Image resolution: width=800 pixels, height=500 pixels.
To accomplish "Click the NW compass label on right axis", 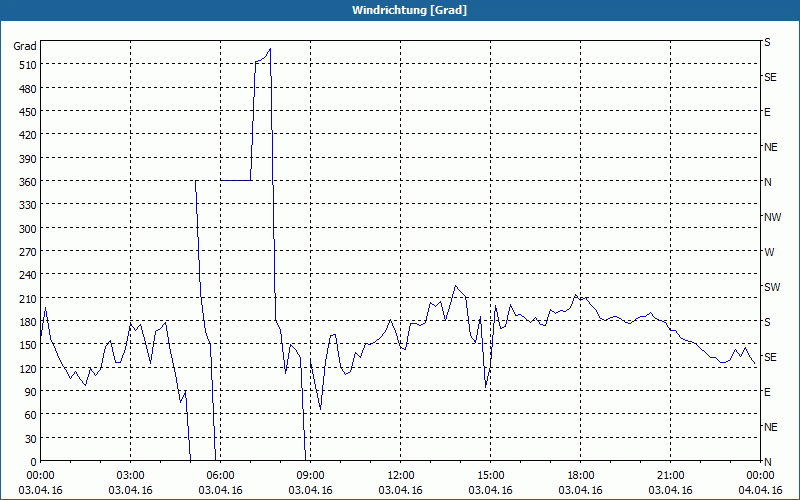I will click(x=772, y=217).
